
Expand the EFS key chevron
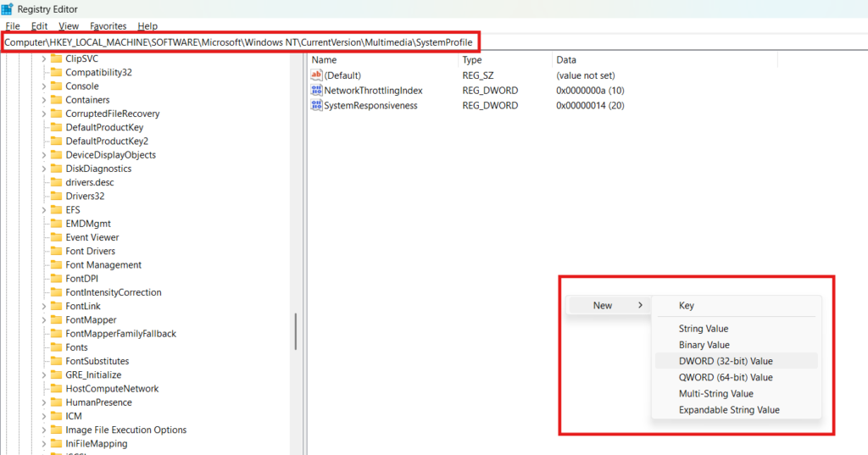pos(44,210)
